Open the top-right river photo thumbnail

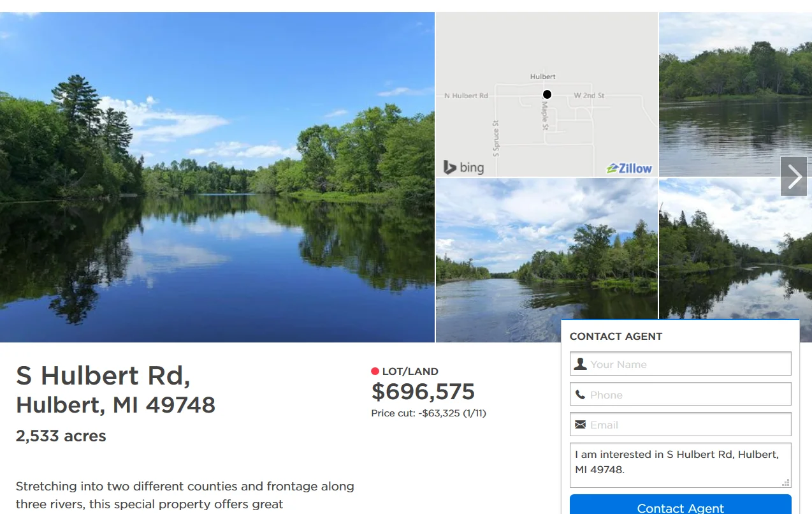[736, 94]
